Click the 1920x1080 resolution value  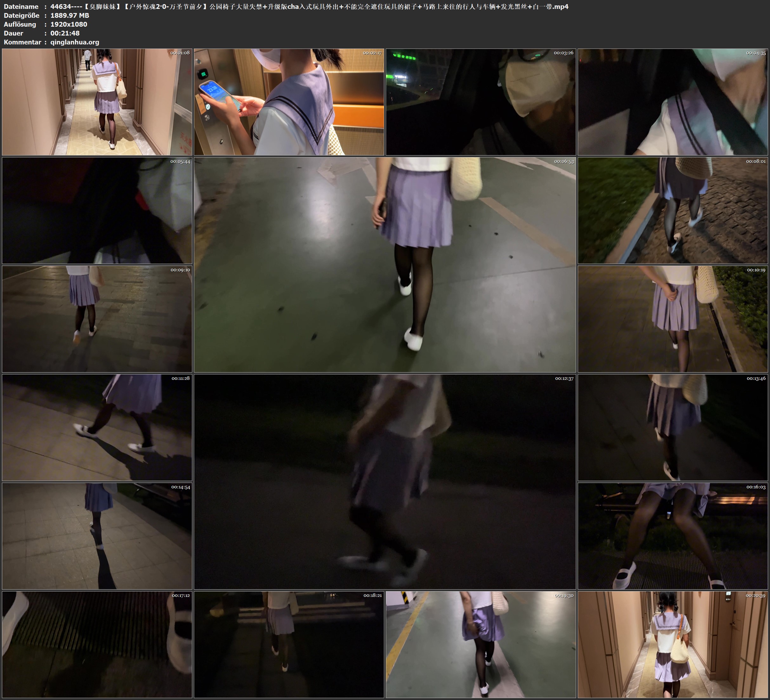(69, 24)
